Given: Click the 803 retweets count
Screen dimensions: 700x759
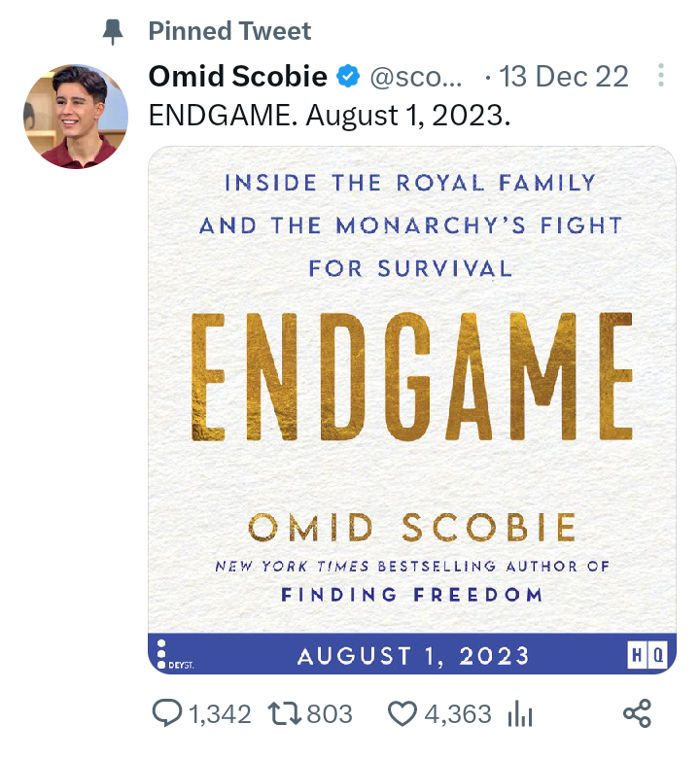Looking at the screenshot, I should pos(330,714).
